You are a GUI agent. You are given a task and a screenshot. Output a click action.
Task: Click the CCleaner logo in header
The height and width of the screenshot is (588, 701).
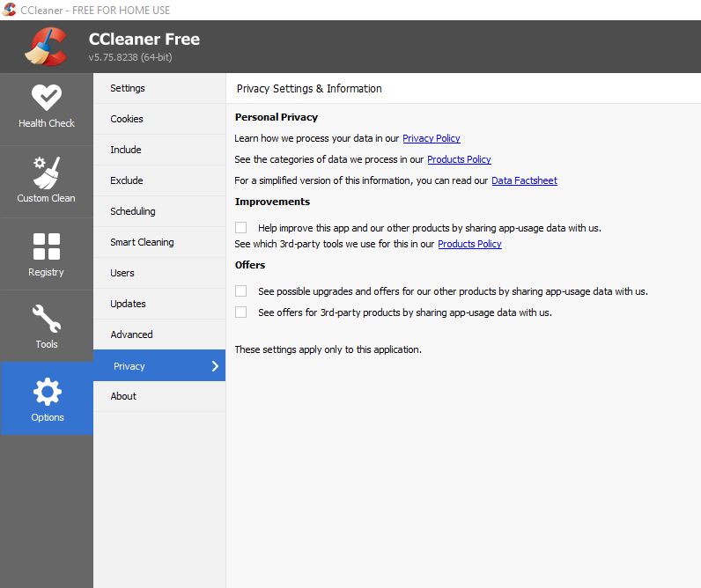(x=47, y=47)
